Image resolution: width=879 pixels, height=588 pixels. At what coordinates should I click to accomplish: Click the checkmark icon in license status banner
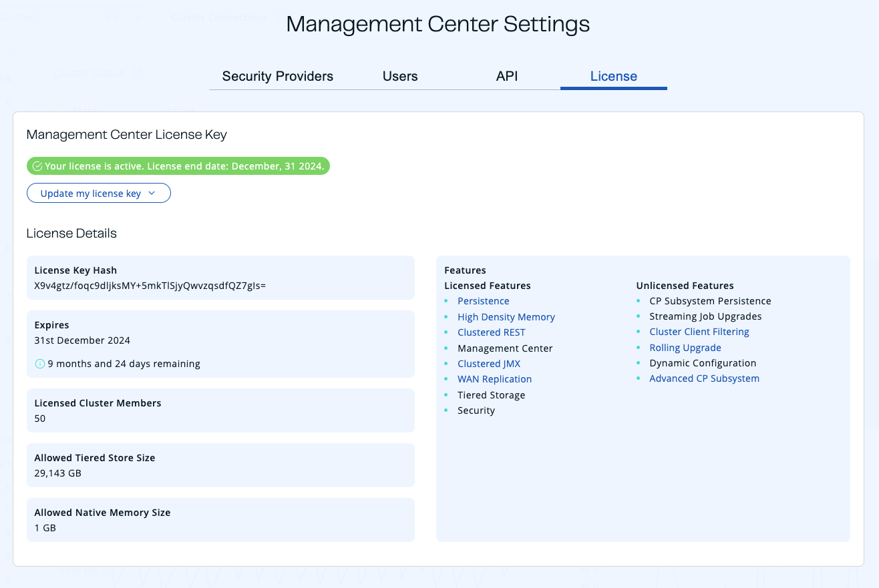pos(37,166)
